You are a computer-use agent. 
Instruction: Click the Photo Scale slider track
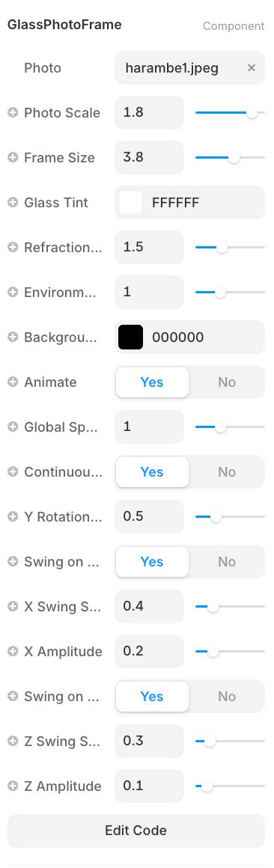tap(231, 112)
